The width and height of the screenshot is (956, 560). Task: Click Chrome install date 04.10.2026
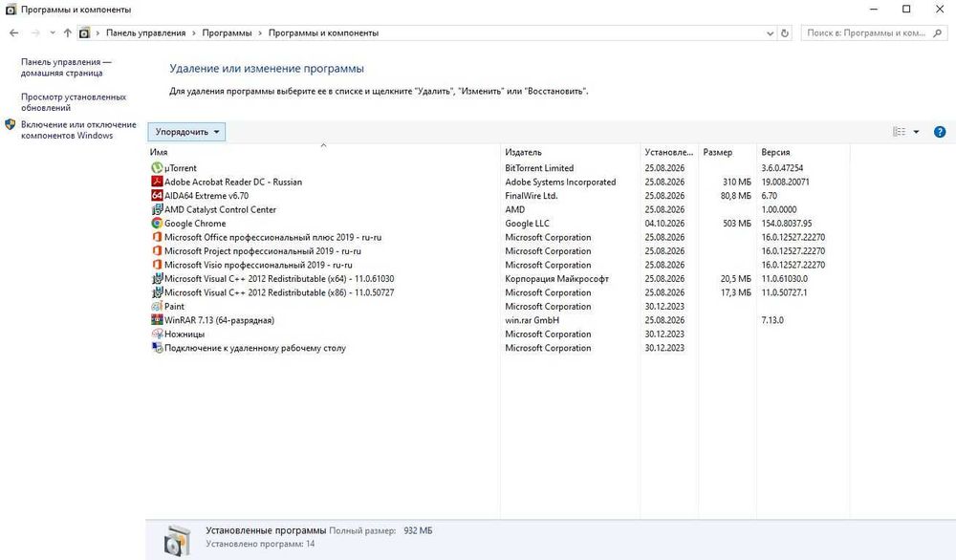(x=664, y=224)
